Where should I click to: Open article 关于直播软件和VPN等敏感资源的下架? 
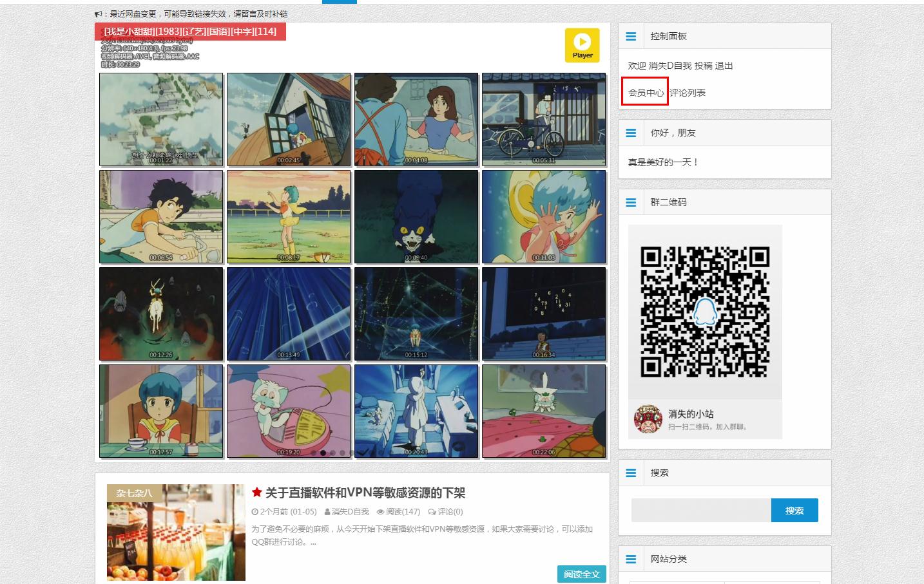(365, 493)
